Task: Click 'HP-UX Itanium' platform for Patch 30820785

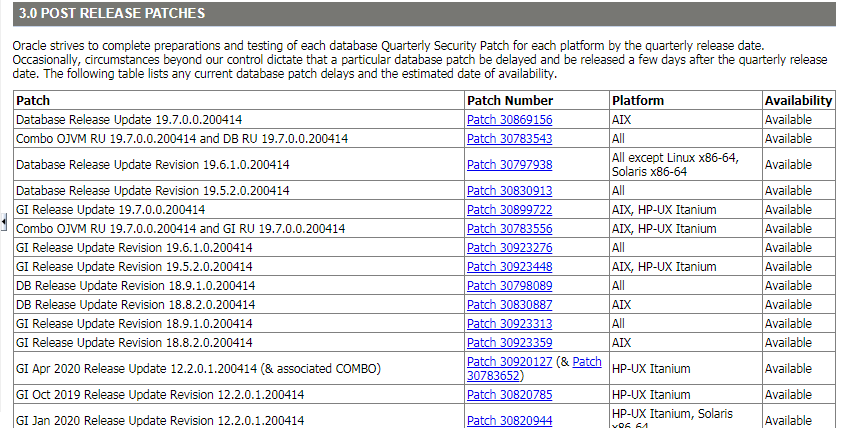Action: click(x=686, y=395)
